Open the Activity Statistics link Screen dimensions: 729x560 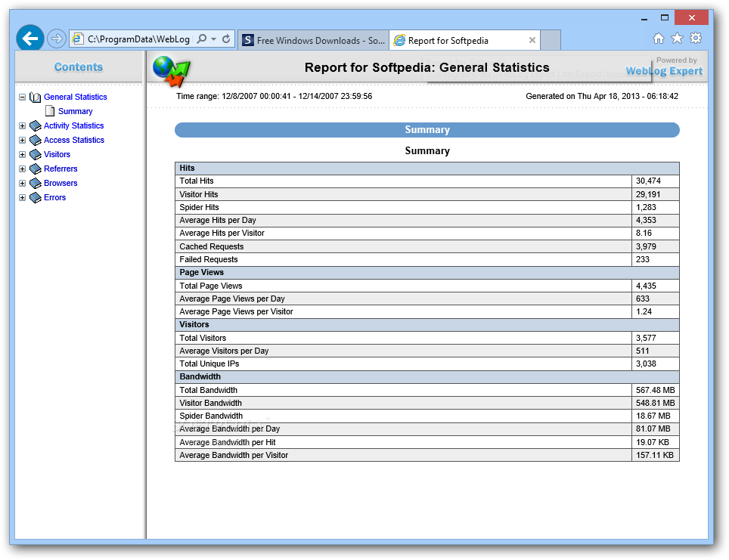[73, 125]
